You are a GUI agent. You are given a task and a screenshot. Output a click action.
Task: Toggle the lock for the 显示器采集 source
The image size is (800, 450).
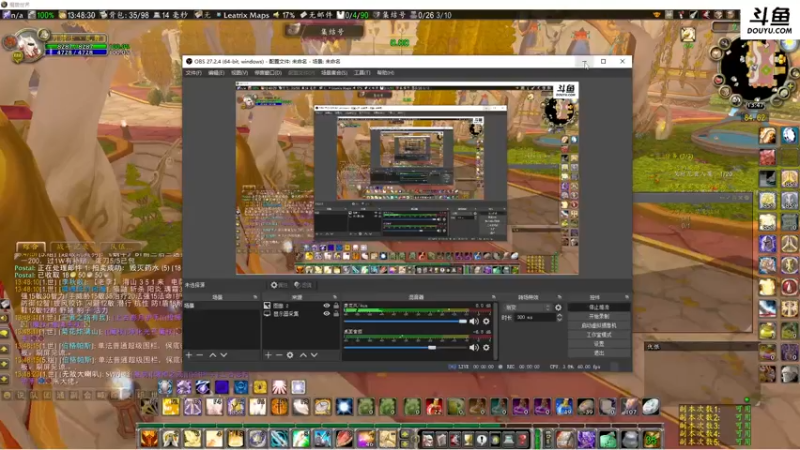pos(336,314)
